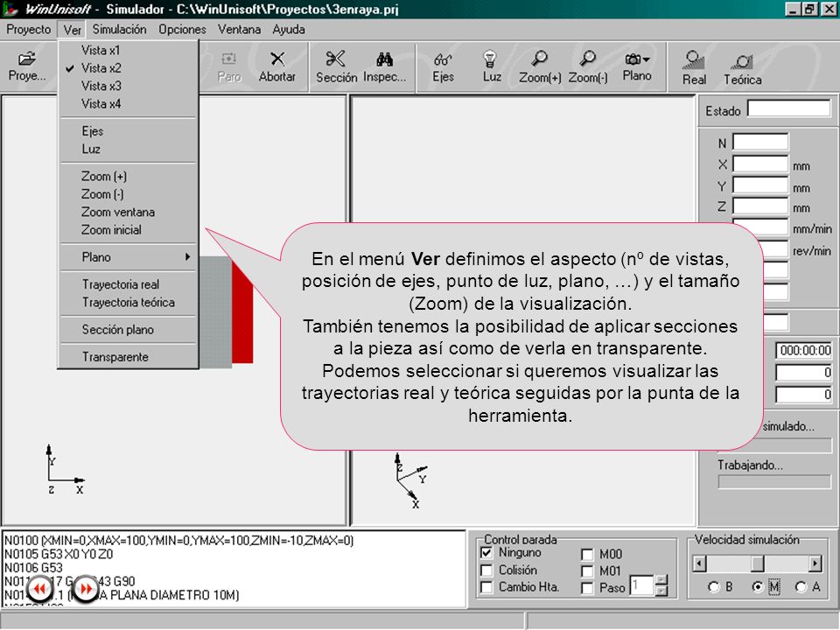
Task: Enable the M00 checkbox
Action: point(587,554)
